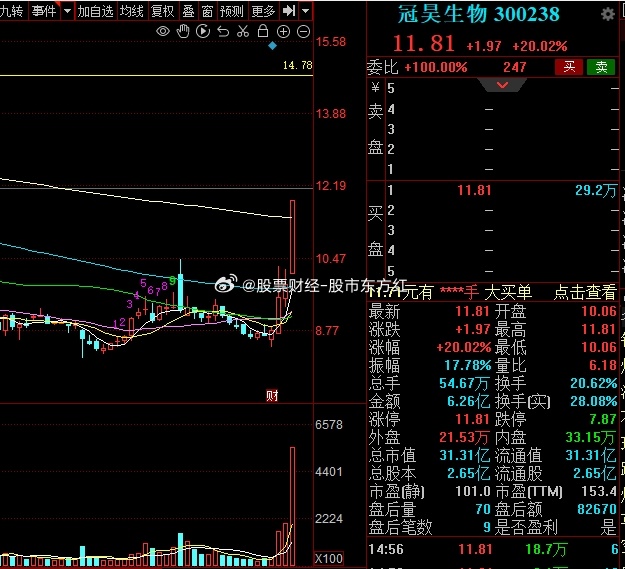Click the undo arrow icon
Image resolution: width=625 pixels, height=569 pixels.
click(x=223, y=32)
